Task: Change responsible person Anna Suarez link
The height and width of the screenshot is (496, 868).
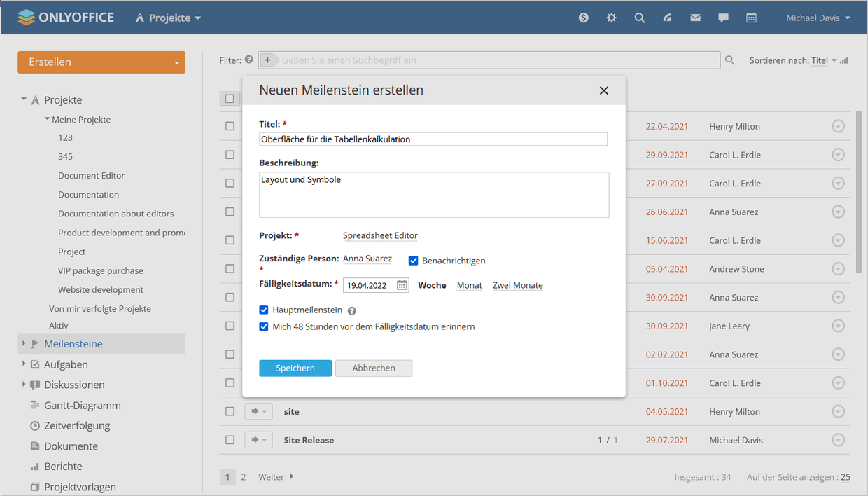Action: click(x=367, y=259)
